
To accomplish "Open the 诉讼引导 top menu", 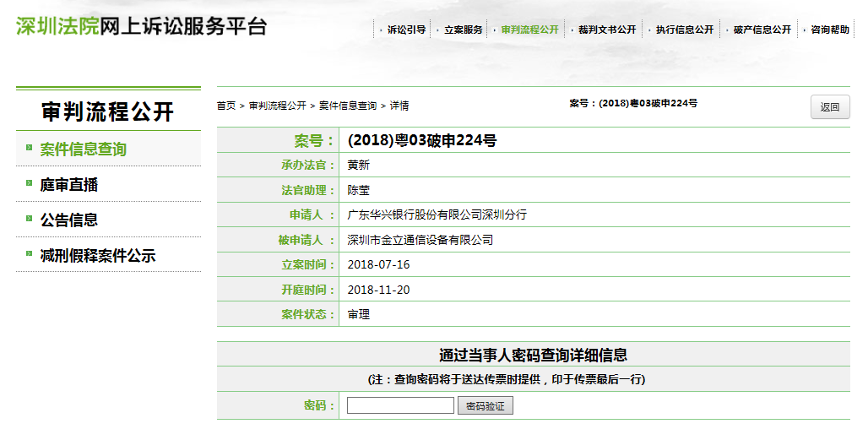I will tap(406, 30).
